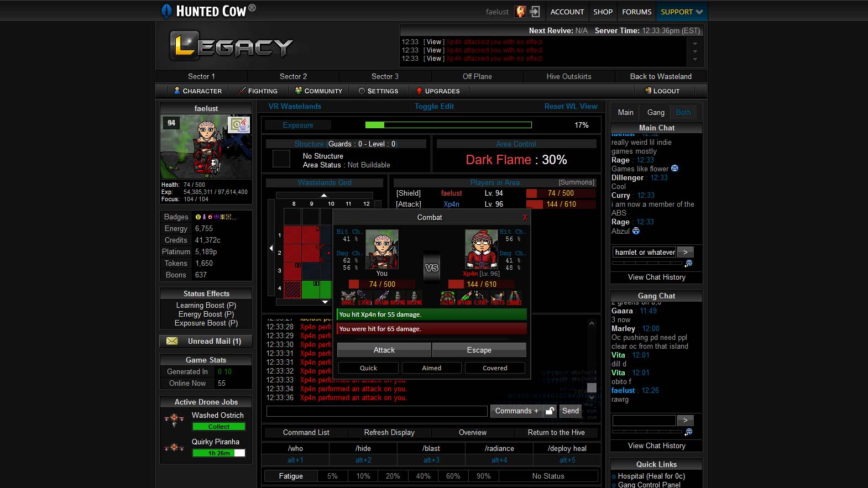Open emoticon picker under Gang Chat input
This screenshot has height=488, width=868.
688,432
